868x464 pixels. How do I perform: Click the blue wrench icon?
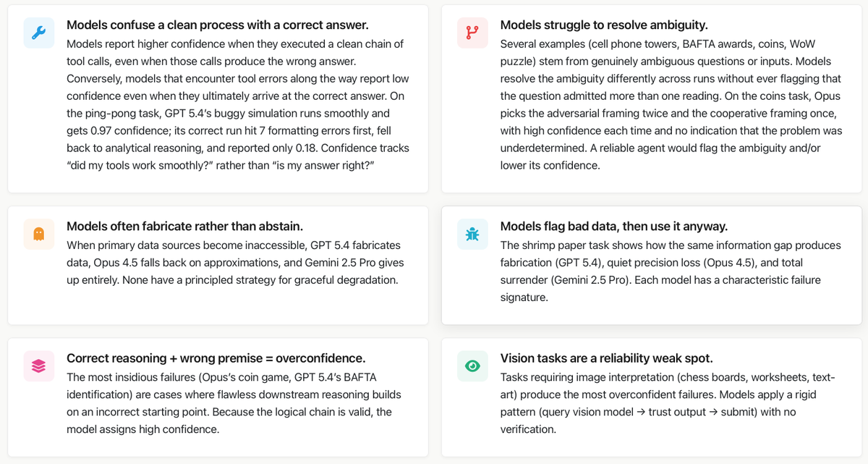[38, 33]
